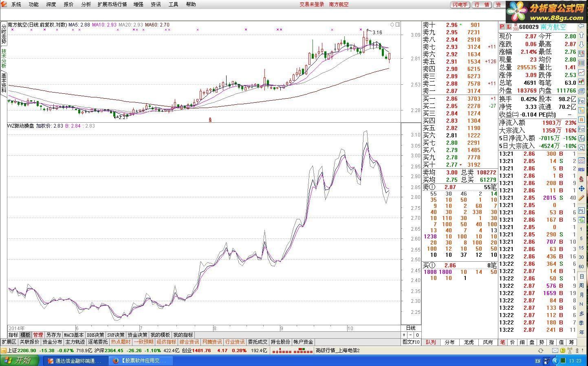Click the red P icon beside stock code
This screenshot has height=366, width=588.
click(502, 27)
